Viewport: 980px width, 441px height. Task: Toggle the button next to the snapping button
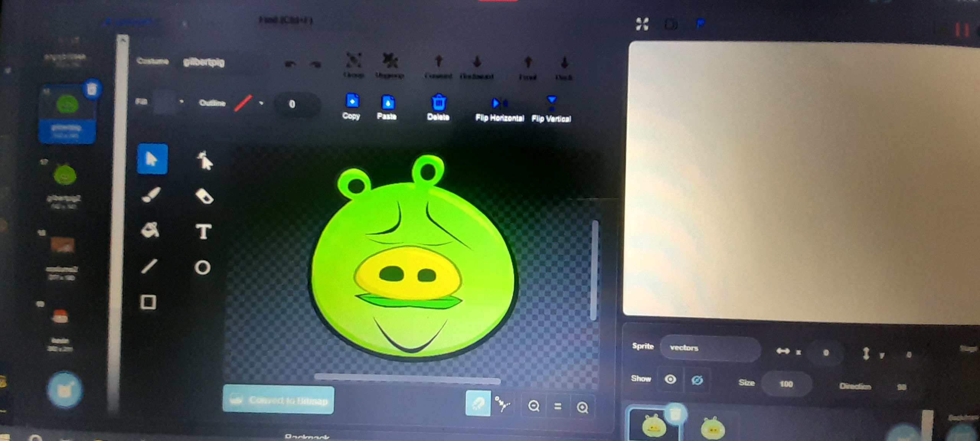[502, 404]
